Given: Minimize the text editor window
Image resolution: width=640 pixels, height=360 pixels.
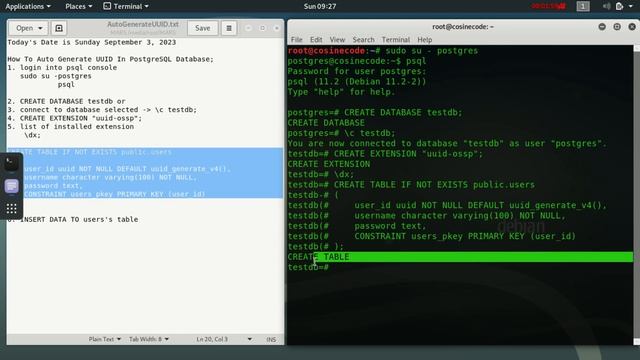Looking at the screenshot, I should click(248, 28).
